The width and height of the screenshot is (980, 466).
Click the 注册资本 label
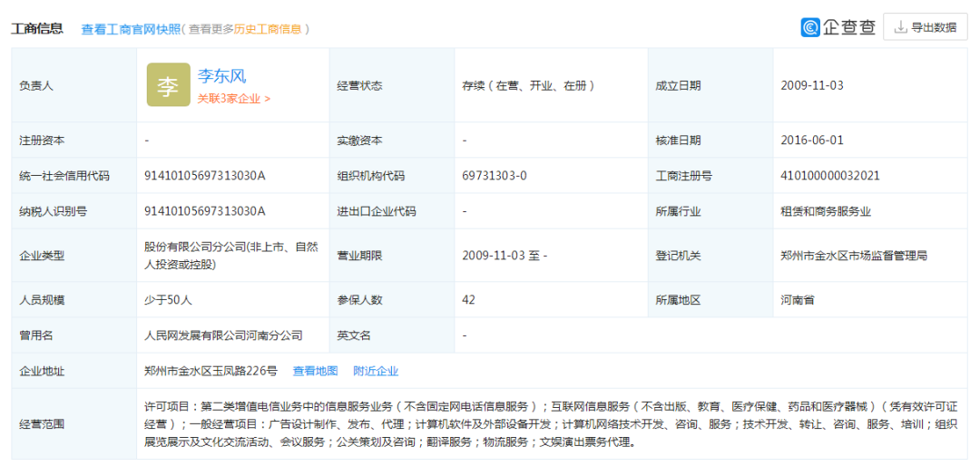click(x=42, y=140)
